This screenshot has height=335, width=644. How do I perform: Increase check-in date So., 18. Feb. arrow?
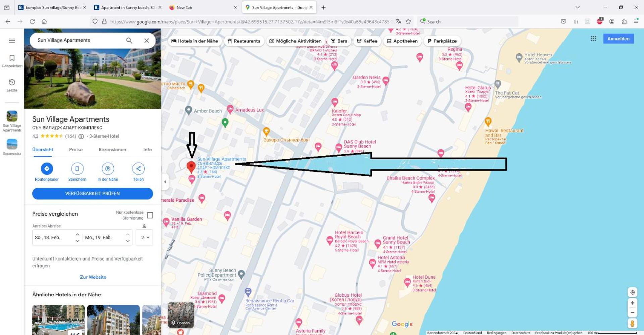[77, 234]
